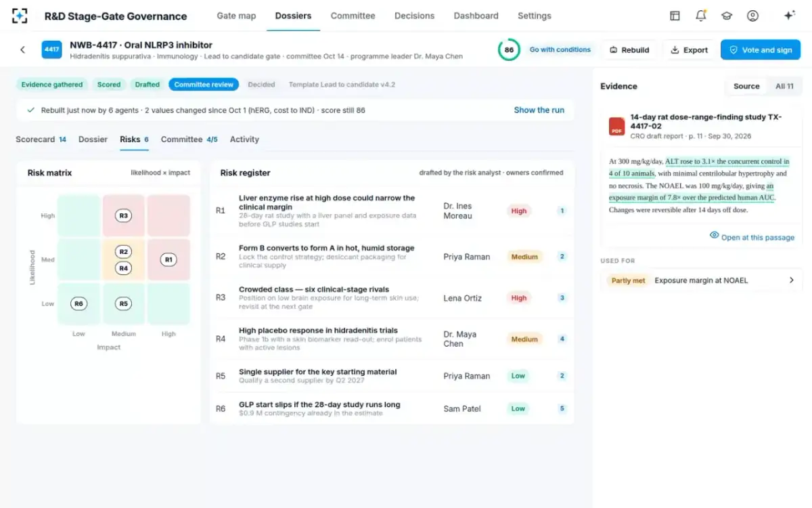Go to the Decisions tab in top navigation
Image resolution: width=812 pixels, height=508 pixels.
pos(414,16)
